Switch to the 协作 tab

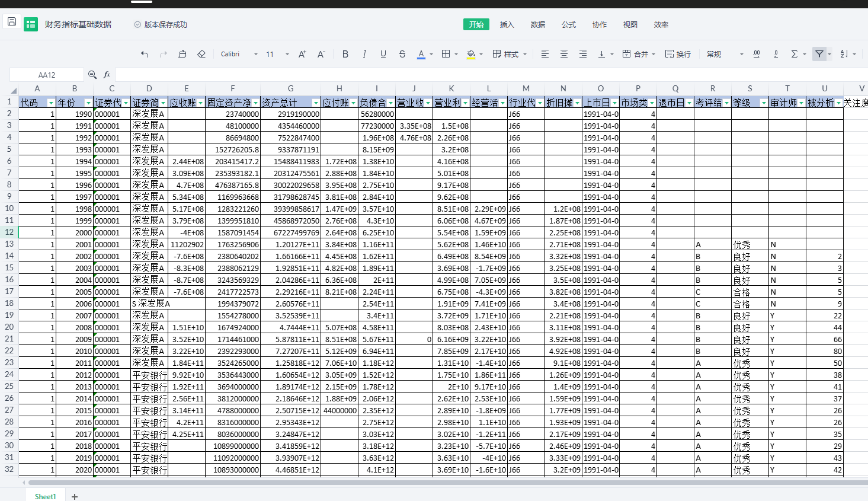click(600, 24)
